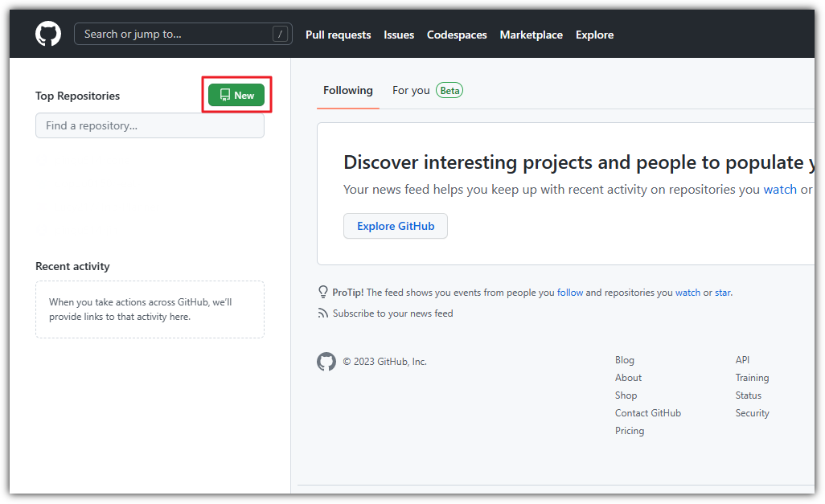
Task: Focus the Search or jump to field
Action: [x=183, y=35]
